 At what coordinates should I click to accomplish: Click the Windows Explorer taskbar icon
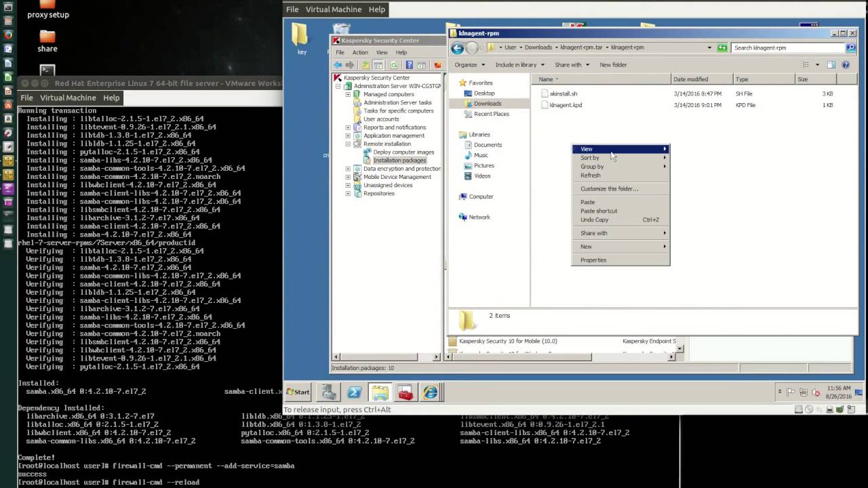(x=380, y=392)
